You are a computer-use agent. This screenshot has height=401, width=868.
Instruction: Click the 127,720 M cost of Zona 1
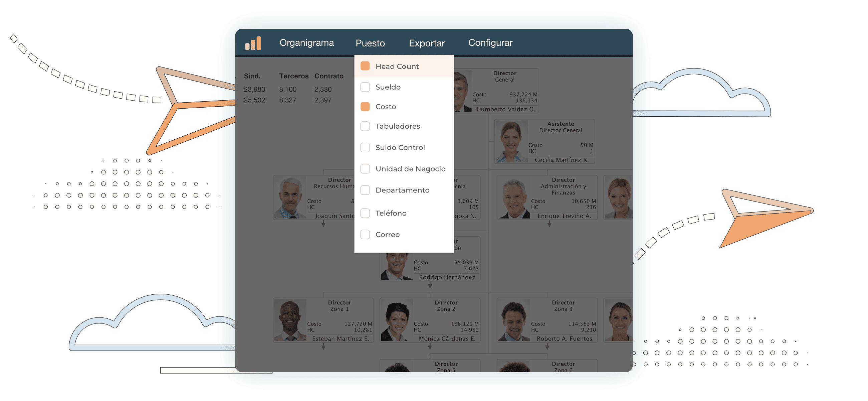(358, 324)
